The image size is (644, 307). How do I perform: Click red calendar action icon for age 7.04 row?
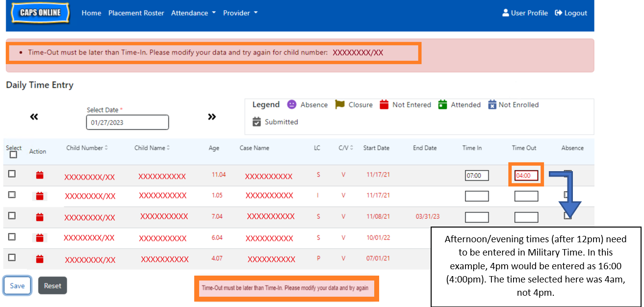tap(40, 217)
